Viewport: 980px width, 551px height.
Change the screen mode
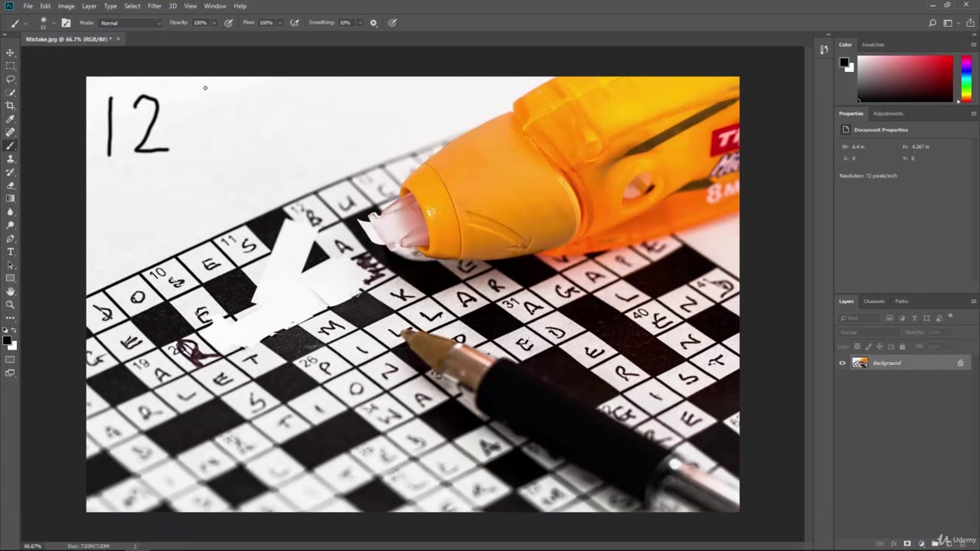pos(11,373)
